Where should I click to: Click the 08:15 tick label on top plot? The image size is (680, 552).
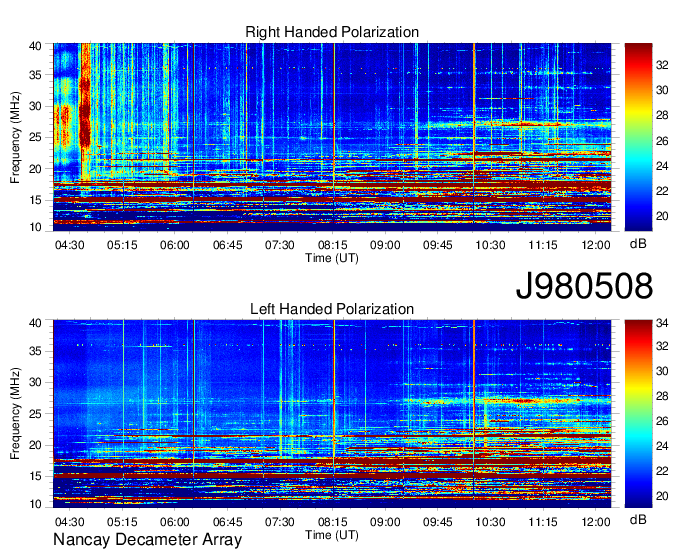pos(333,245)
